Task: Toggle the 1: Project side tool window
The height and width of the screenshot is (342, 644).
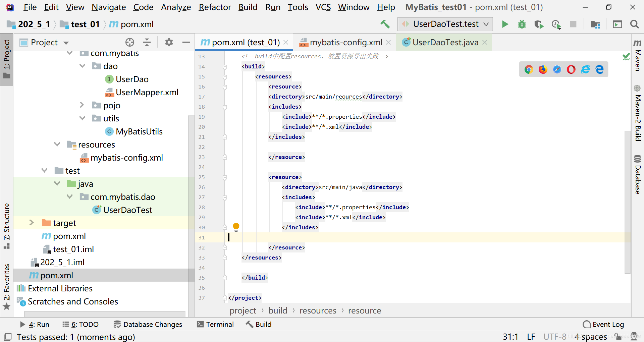Action: (7, 59)
